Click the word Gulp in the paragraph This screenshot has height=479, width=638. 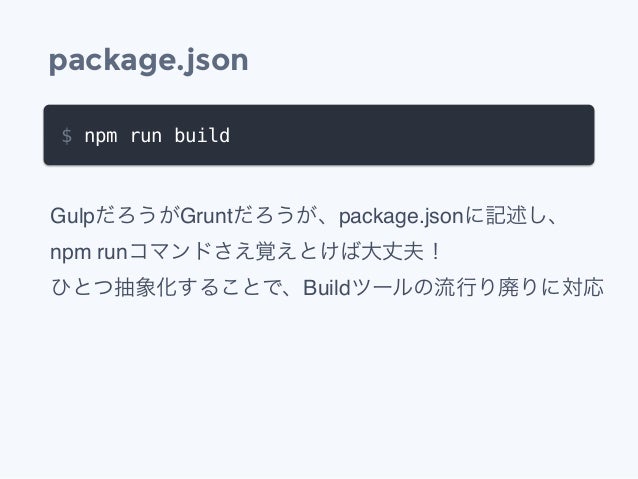click(x=72, y=217)
